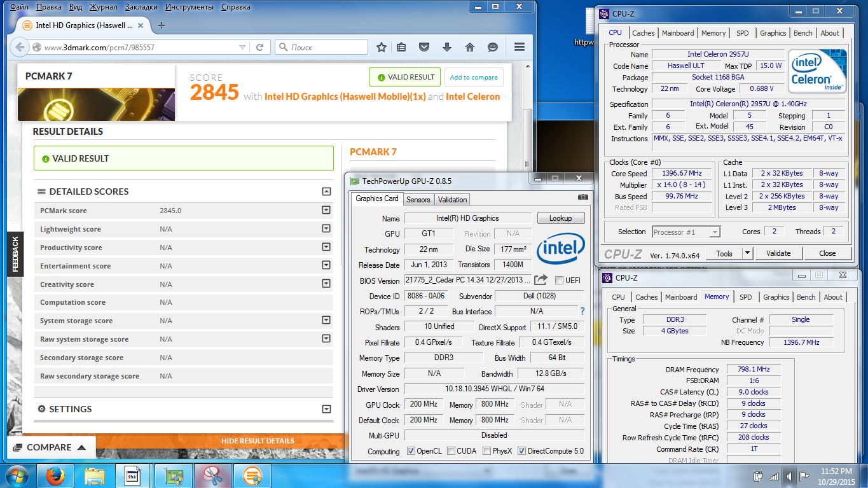Screen dimensions: 868x488
Task: Click the Bus Interface question mark icon
Action: click(x=582, y=311)
